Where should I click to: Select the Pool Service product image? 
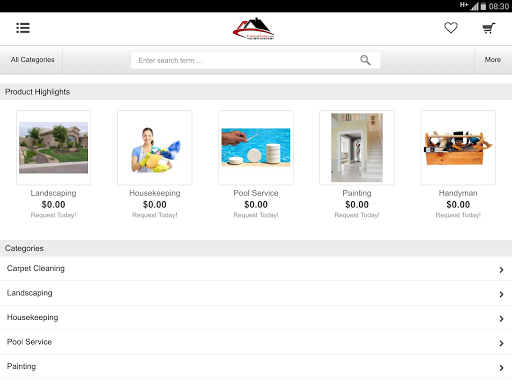click(256, 148)
